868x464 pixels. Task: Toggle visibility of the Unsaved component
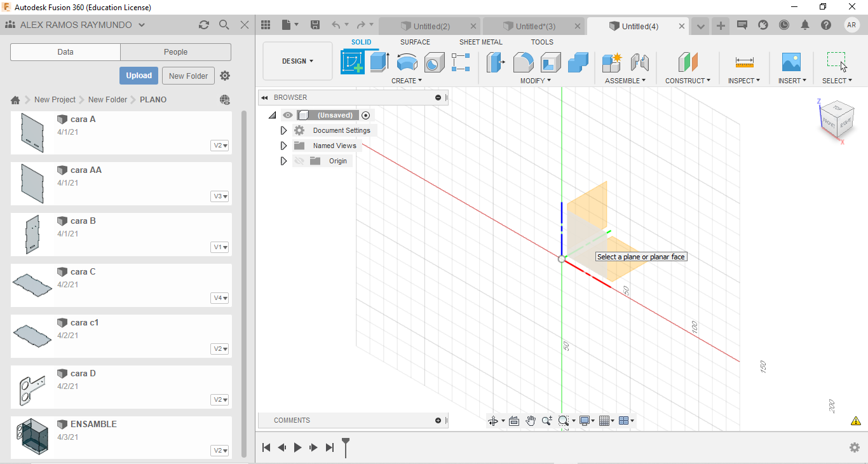288,115
